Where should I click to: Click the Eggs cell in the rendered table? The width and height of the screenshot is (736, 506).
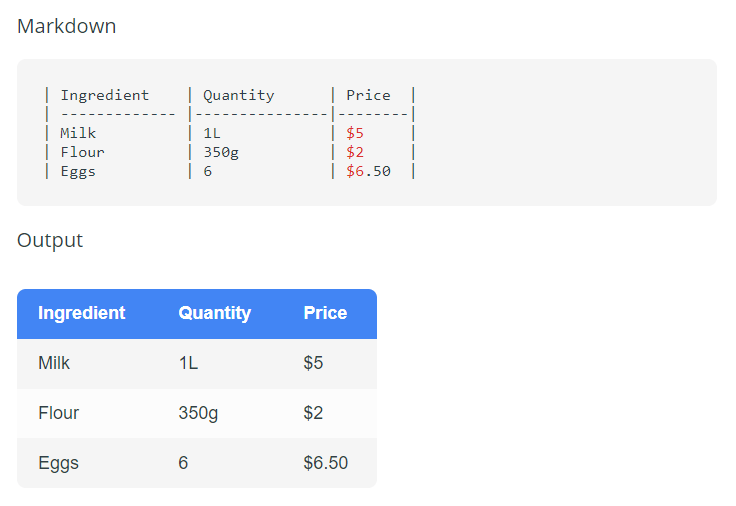coord(58,463)
